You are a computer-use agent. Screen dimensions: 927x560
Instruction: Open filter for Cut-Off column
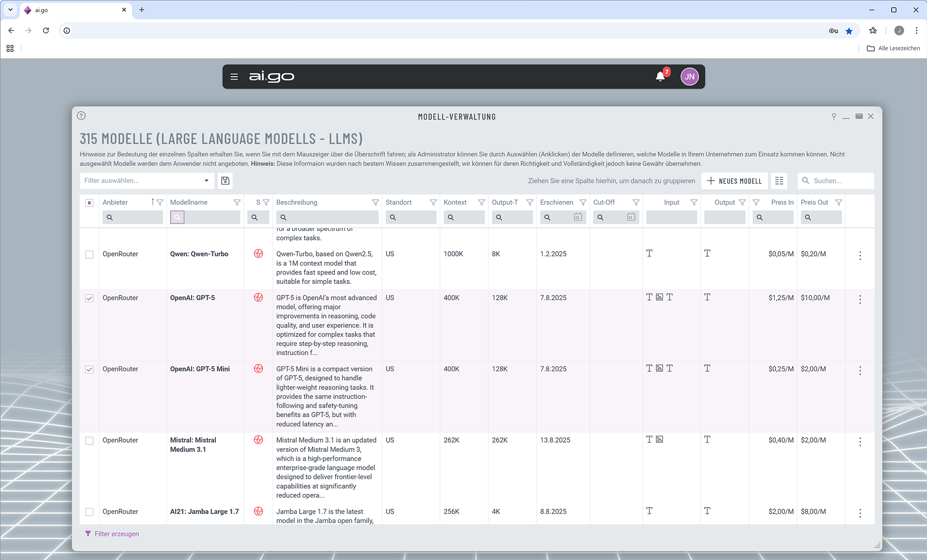pyautogui.click(x=636, y=202)
